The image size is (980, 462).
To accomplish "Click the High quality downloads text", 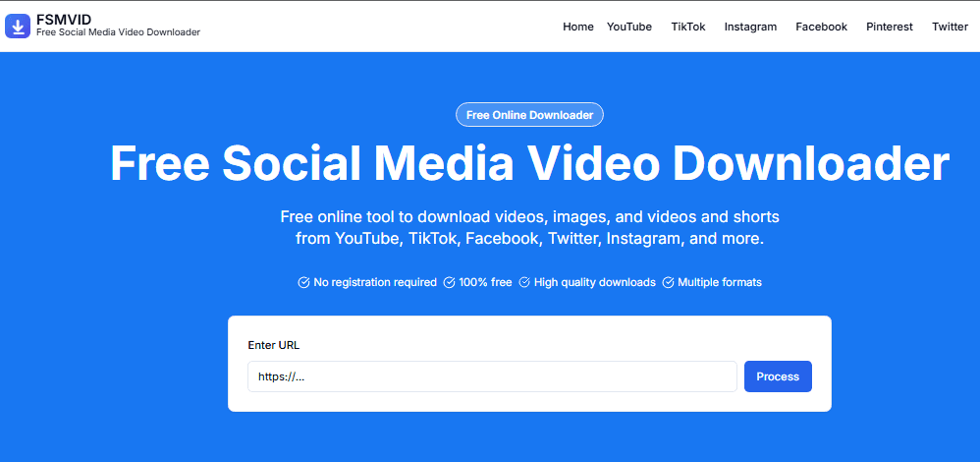I will pos(594,282).
